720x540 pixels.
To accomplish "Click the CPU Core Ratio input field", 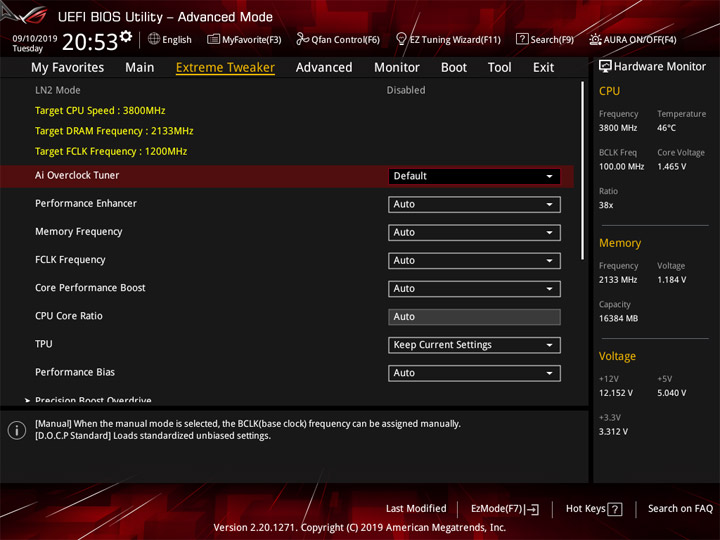I will 474,317.
